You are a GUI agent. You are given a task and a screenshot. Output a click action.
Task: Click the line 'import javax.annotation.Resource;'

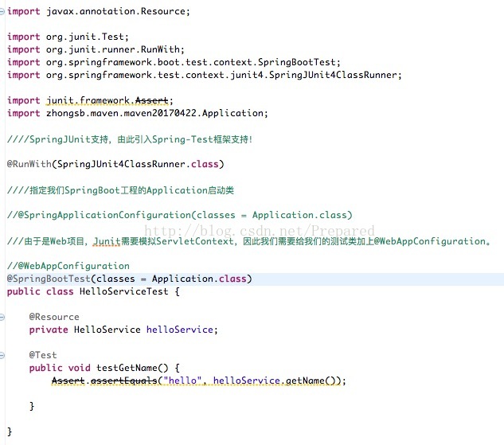99,12
